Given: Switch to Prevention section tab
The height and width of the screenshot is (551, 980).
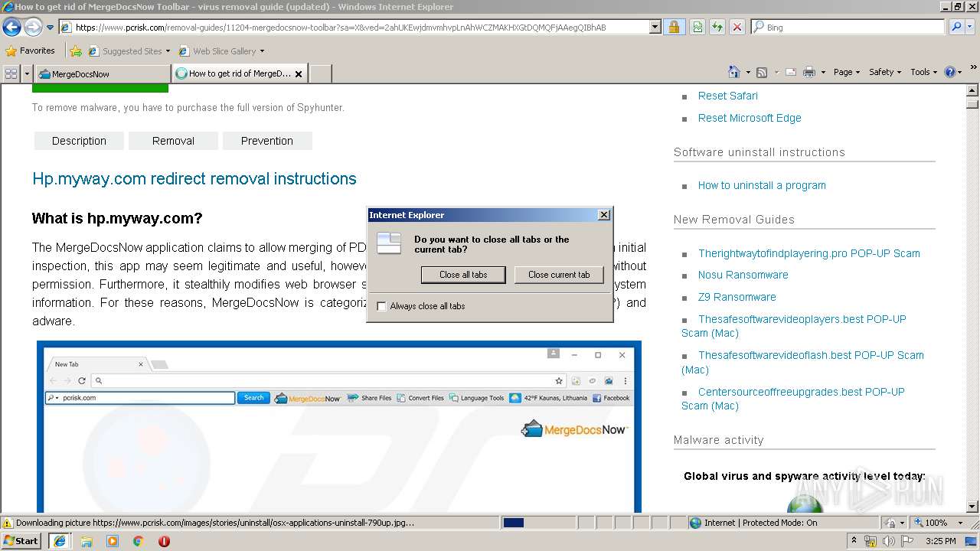Looking at the screenshot, I should 267,141.
